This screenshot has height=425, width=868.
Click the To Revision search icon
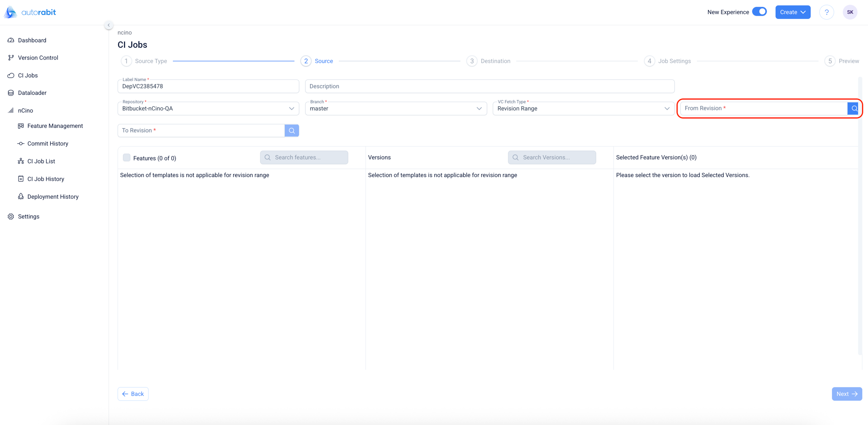pos(292,130)
